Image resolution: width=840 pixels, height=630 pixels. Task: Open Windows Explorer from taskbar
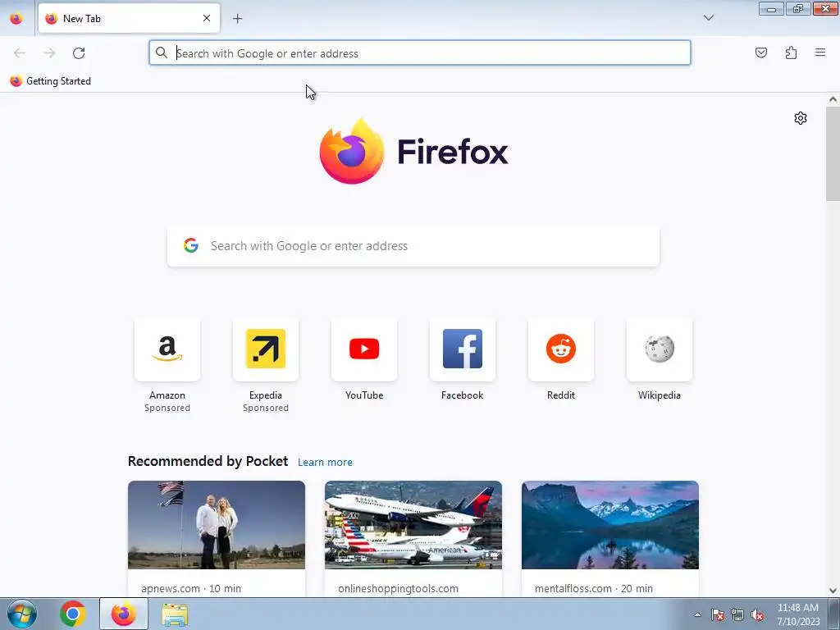pyautogui.click(x=175, y=614)
